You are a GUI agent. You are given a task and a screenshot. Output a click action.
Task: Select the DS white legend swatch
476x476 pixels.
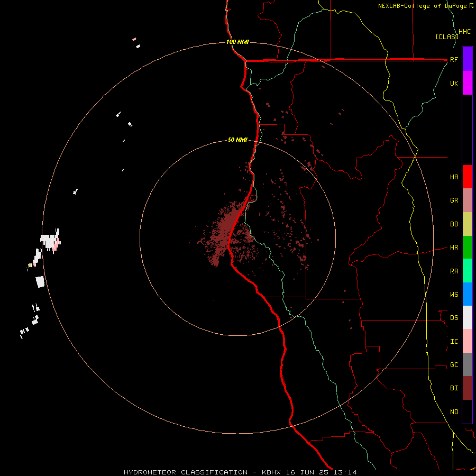(x=467, y=317)
